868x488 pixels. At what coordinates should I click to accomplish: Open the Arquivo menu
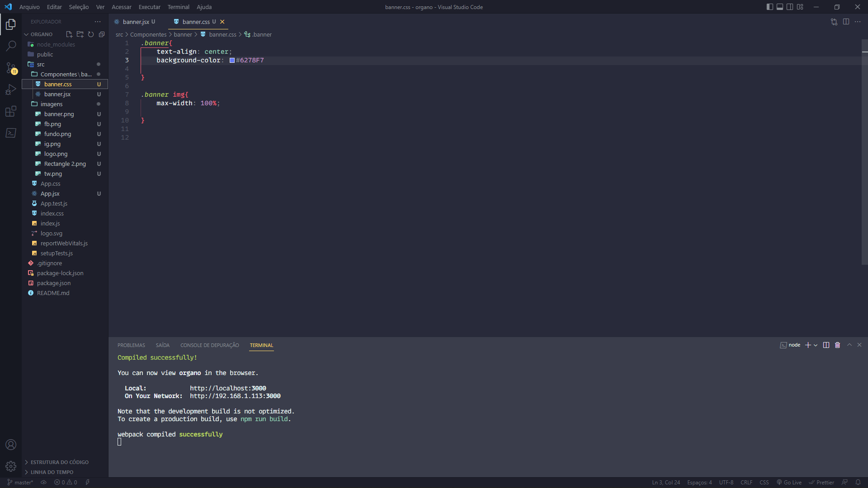click(x=29, y=7)
